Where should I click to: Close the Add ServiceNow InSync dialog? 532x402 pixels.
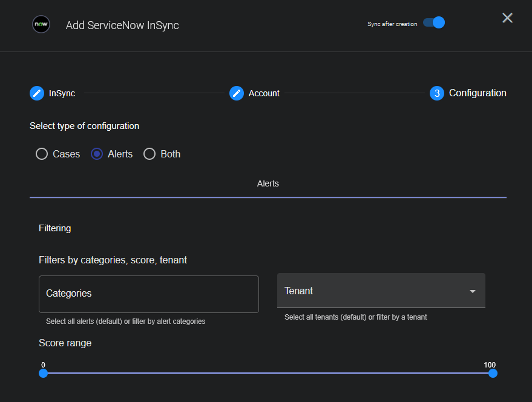coord(507,18)
